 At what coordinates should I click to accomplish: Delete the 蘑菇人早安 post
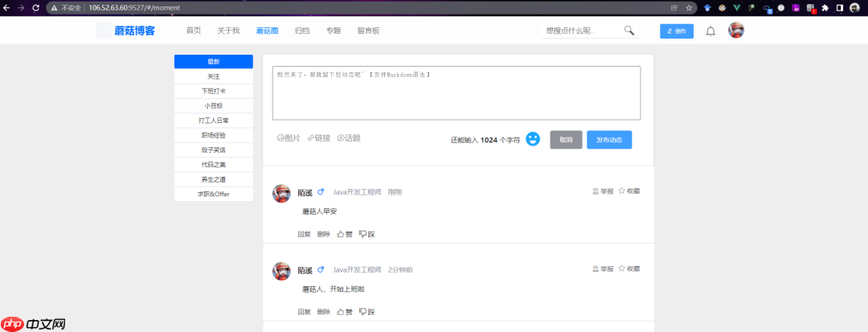point(324,234)
